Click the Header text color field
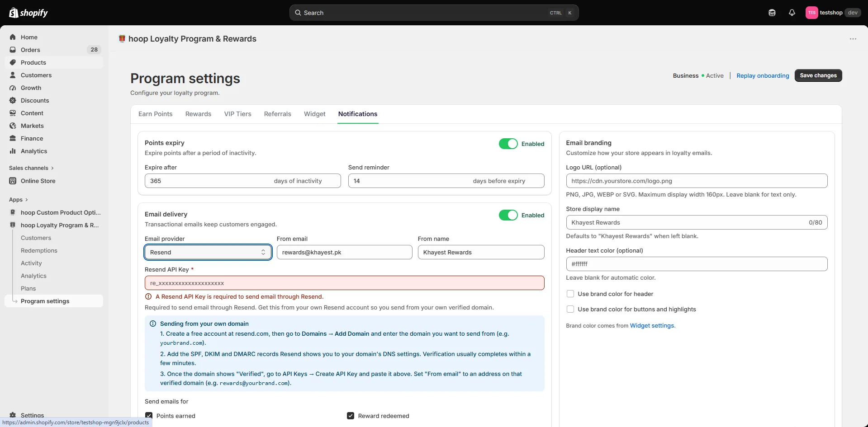868x427 pixels. pos(697,264)
